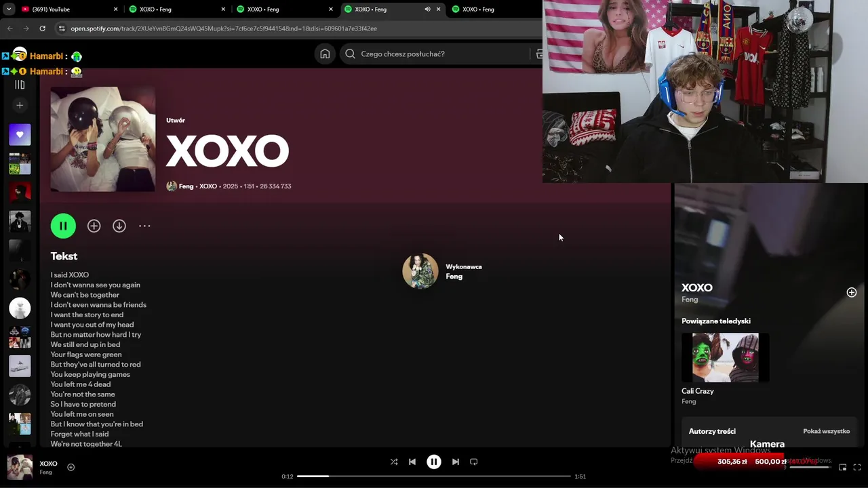Image resolution: width=868 pixels, height=488 pixels.
Task: Add XOXO to playlist in right panel
Action: [x=852, y=292]
